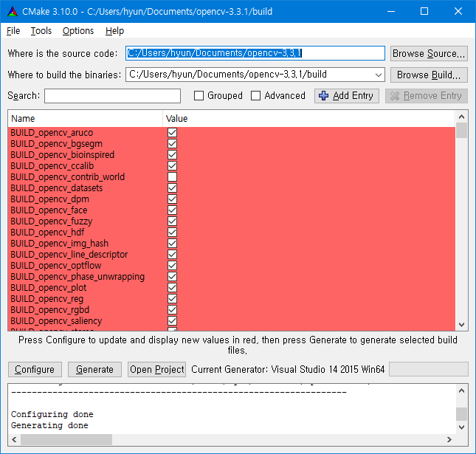Click the output log scroll up arrow
Viewport: 476px width, 454px height.
point(462,391)
